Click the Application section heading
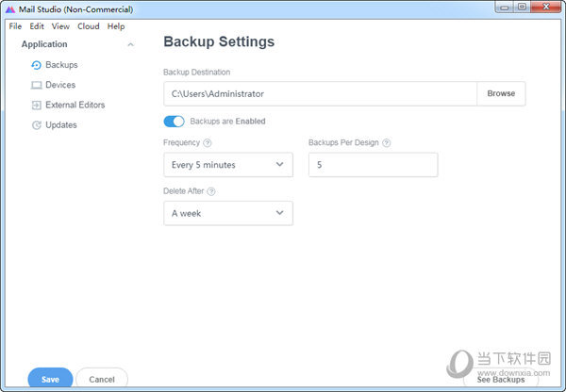 coord(44,44)
